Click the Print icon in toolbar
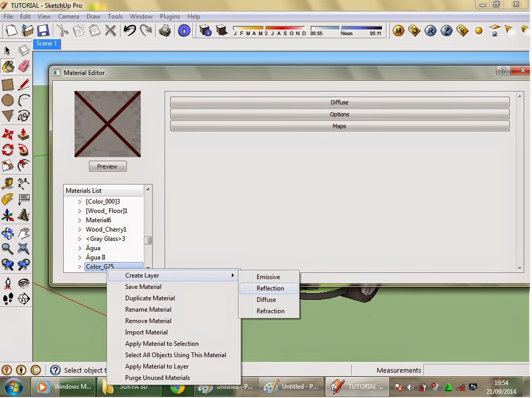 point(165,30)
